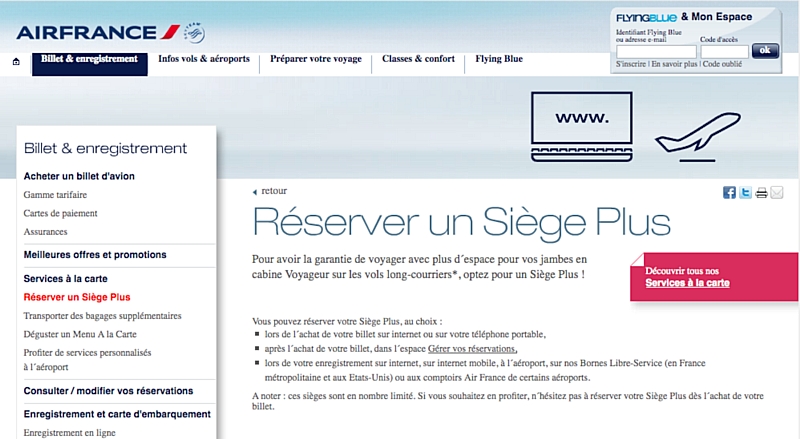
Task: Select Meilleures offres et promotions
Action: [95, 255]
